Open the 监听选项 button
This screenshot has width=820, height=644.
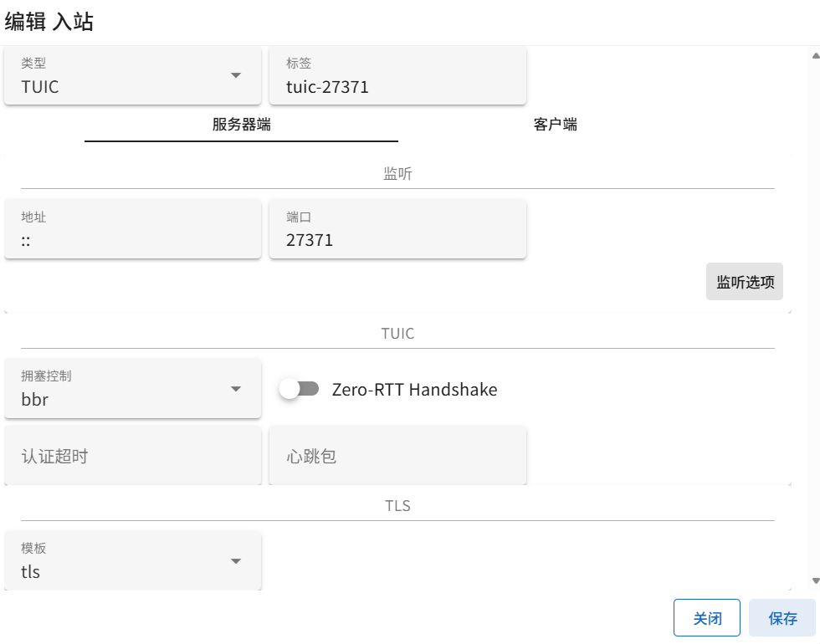744,282
